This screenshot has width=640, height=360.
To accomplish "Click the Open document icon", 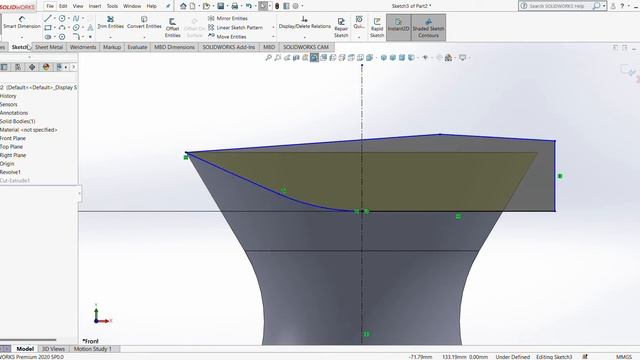I will point(207,6).
